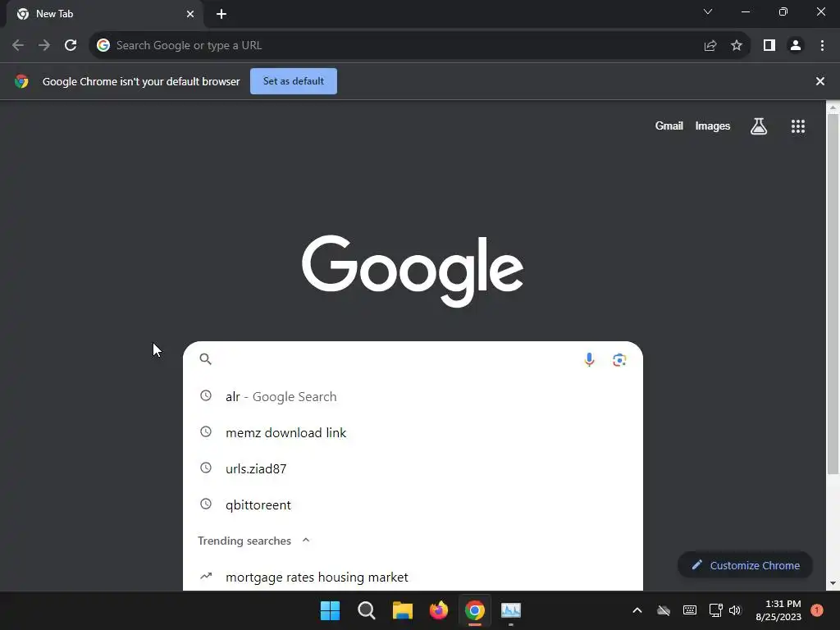
Task: Open the notification badge
Action: pos(816,610)
